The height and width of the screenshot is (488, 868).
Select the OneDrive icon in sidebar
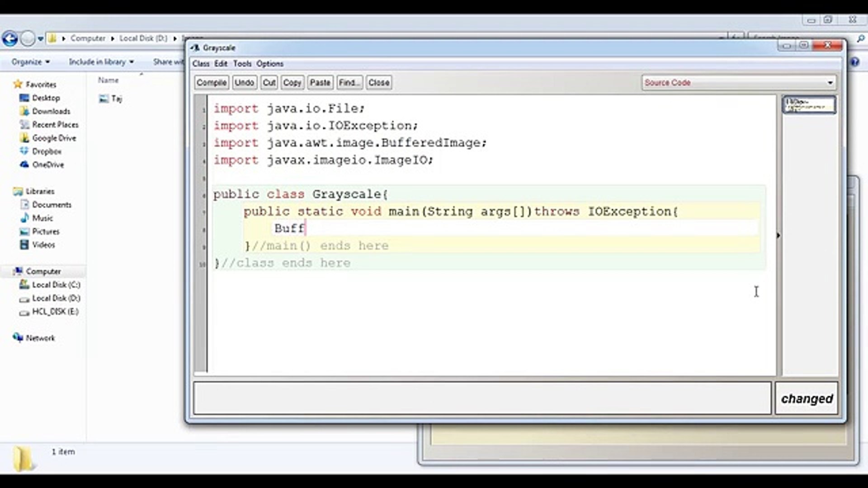click(x=24, y=165)
